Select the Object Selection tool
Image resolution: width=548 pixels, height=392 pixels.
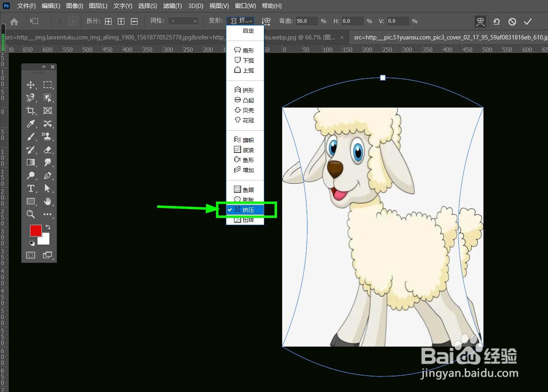[x=48, y=98]
